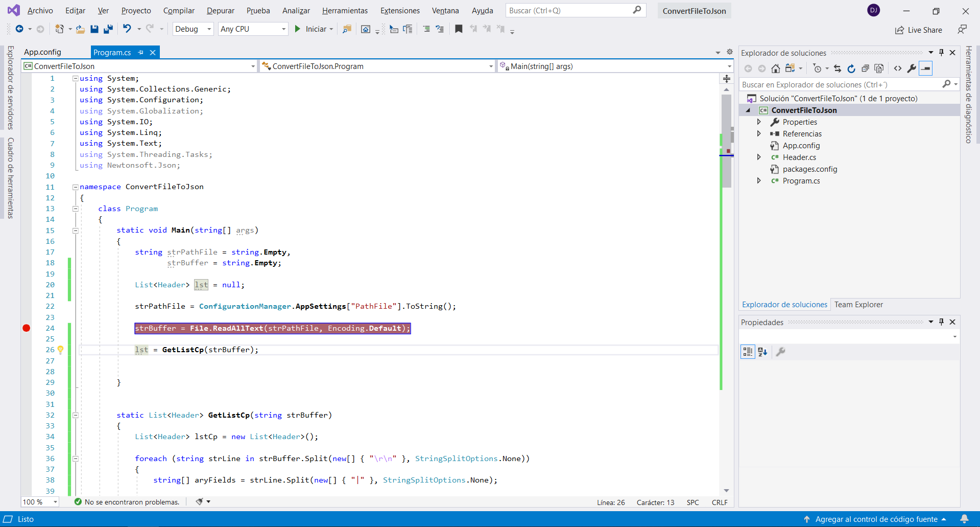
Task: Click the View Code angle-brackets icon
Action: tap(898, 68)
